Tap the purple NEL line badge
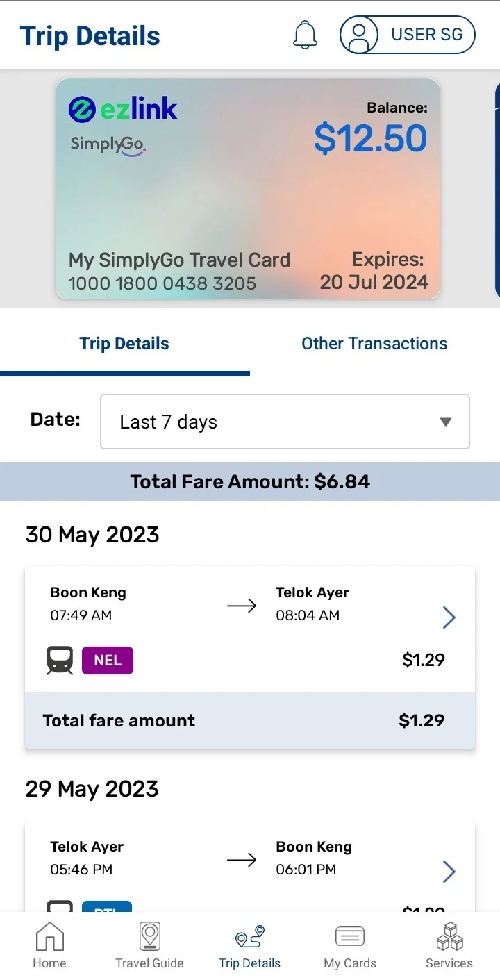 (108, 661)
